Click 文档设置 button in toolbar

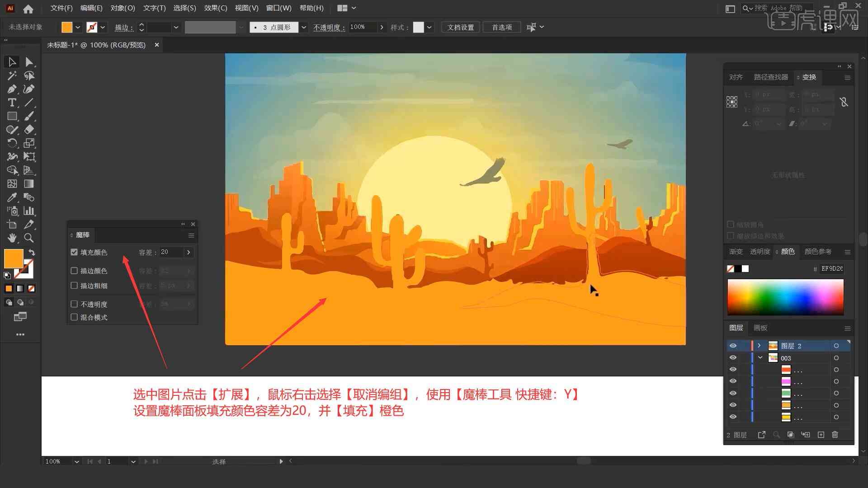click(463, 27)
